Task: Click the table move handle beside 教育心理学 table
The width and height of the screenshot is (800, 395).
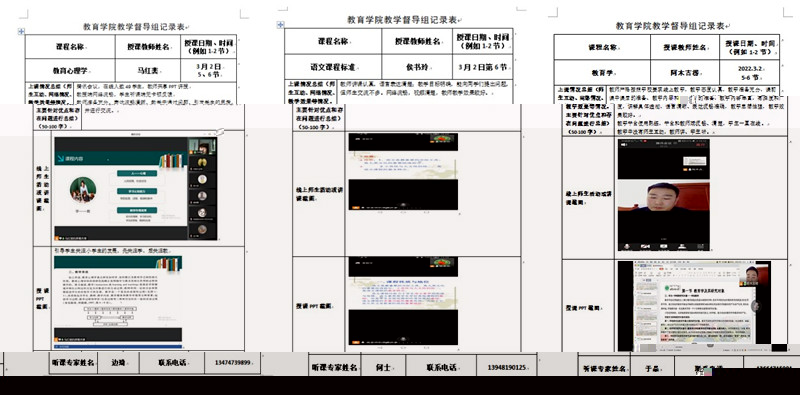Action: pyautogui.click(x=21, y=32)
